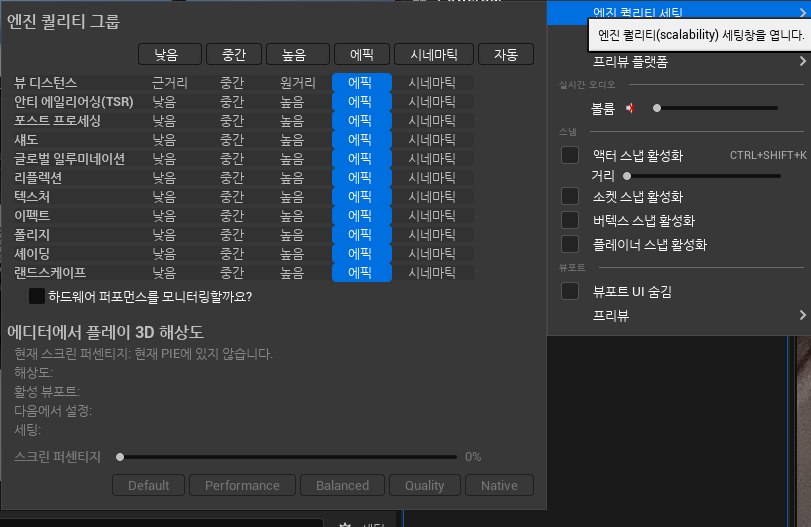Click the 자동 quality button
The height and width of the screenshot is (527, 811).
point(506,54)
